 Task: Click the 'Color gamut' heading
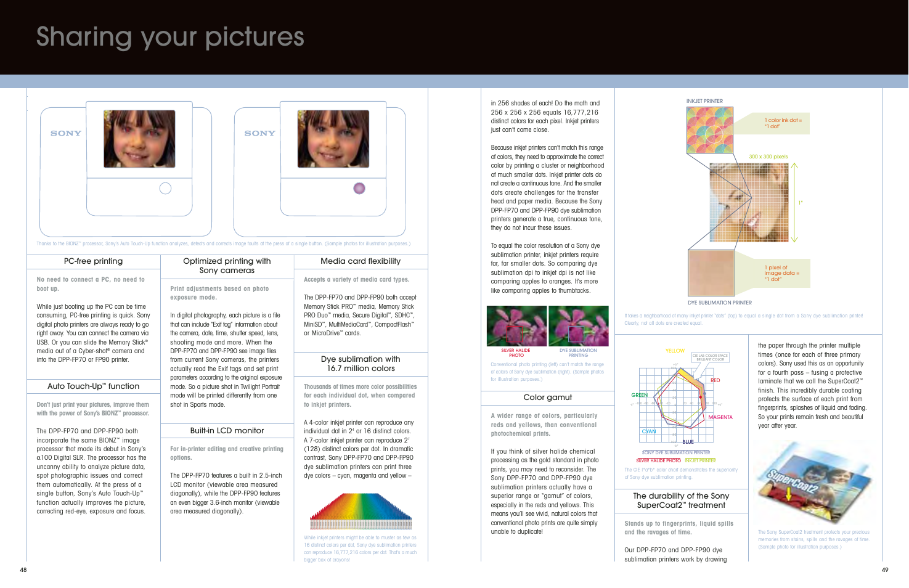pyautogui.click(x=548, y=398)
